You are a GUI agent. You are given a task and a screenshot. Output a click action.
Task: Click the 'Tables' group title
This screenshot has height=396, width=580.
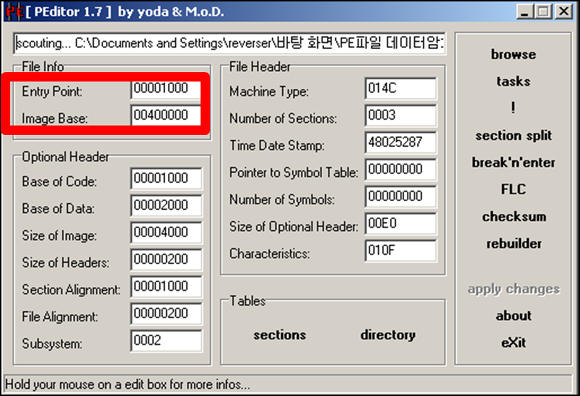[247, 301]
